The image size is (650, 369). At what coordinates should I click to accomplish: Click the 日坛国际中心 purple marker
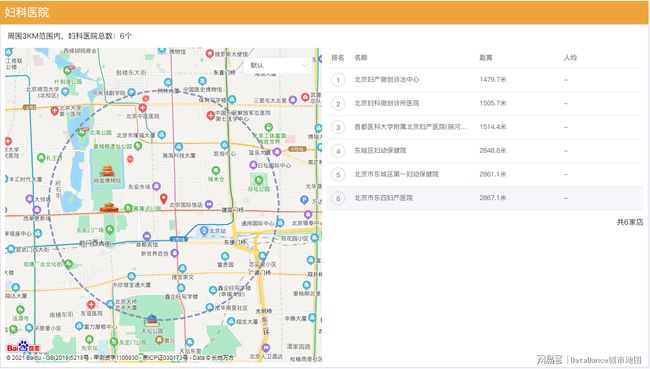253,165
